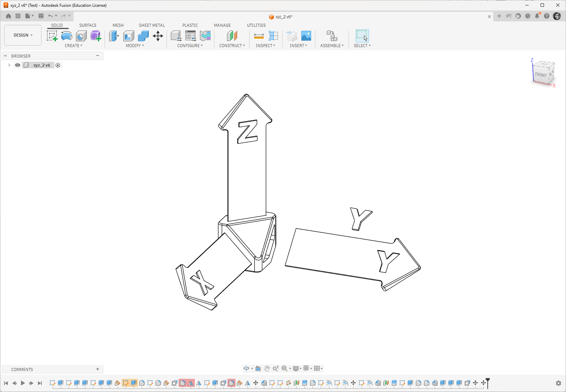Screen dimensions: 566x392
Task: Open the DESIGN workspace dropdown
Action: click(23, 35)
